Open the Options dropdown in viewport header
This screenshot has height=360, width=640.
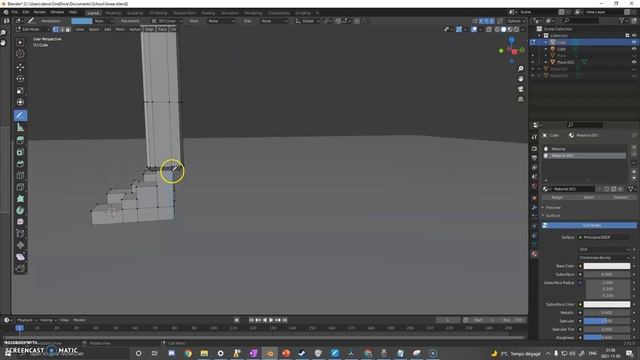pos(516,21)
